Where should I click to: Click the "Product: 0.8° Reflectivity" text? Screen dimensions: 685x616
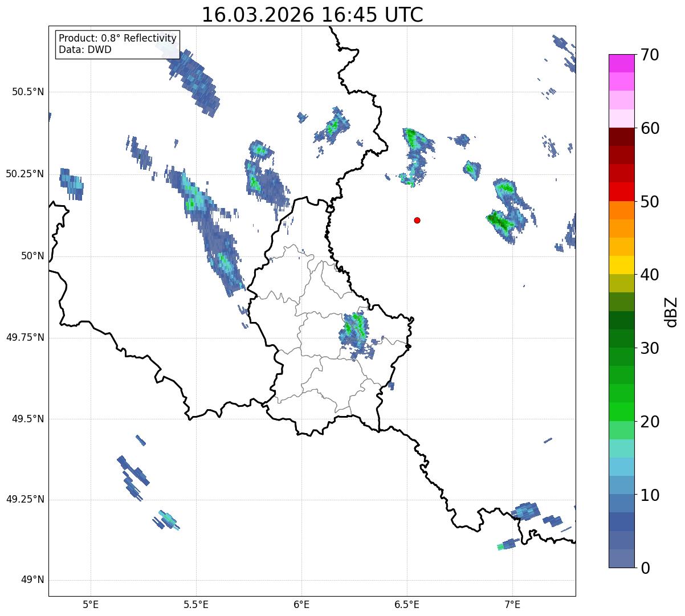(x=118, y=38)
